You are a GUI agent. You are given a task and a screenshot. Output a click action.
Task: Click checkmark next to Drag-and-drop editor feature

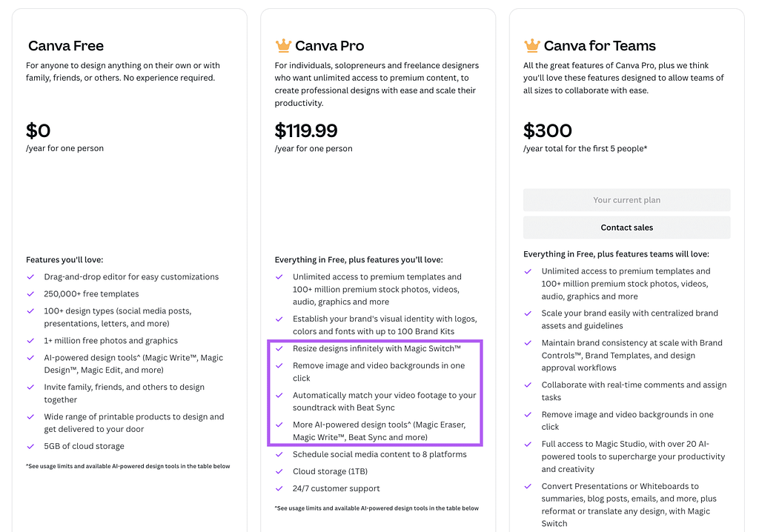click(30, 277)
